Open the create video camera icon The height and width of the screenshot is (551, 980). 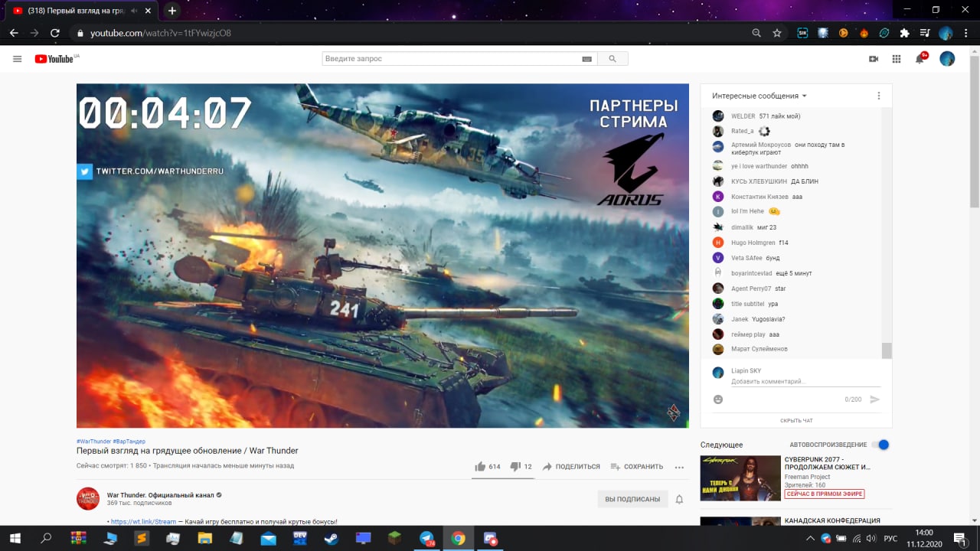pyautogui.click(x=874, y=59)
